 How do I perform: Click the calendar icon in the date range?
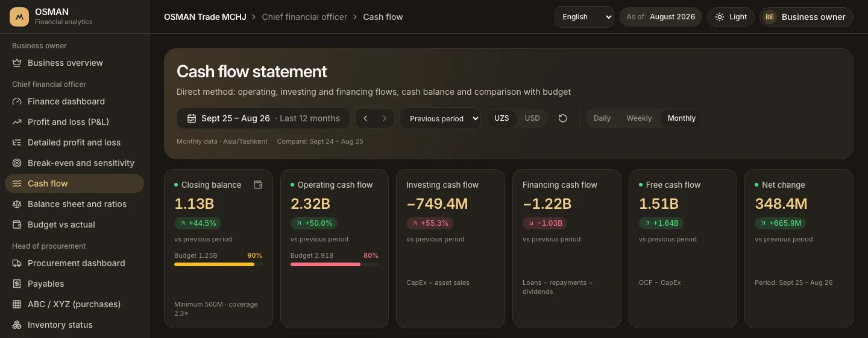(192, 118)
